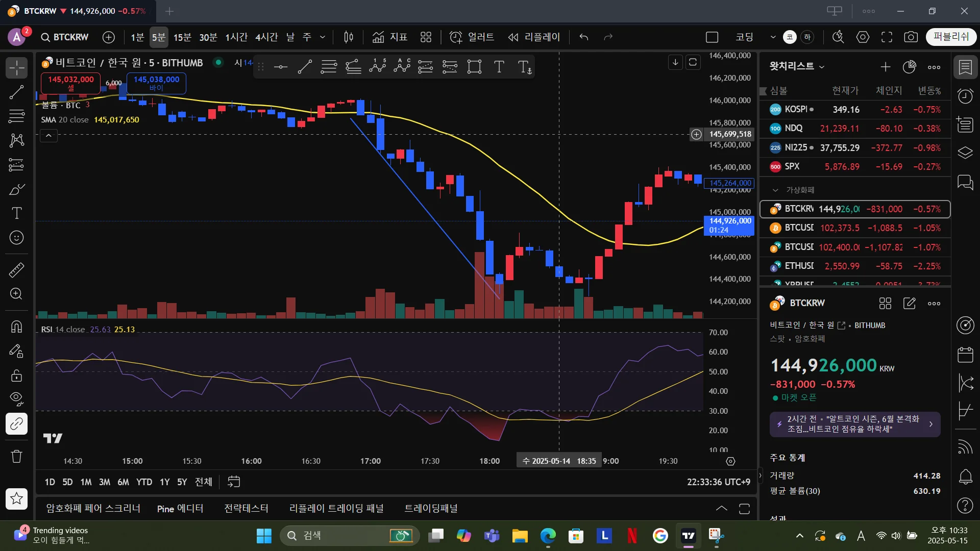The image size is (980, 551).
Task: Collapse the 가상화폐 watchlist section
Action: (x=775, y=190)
